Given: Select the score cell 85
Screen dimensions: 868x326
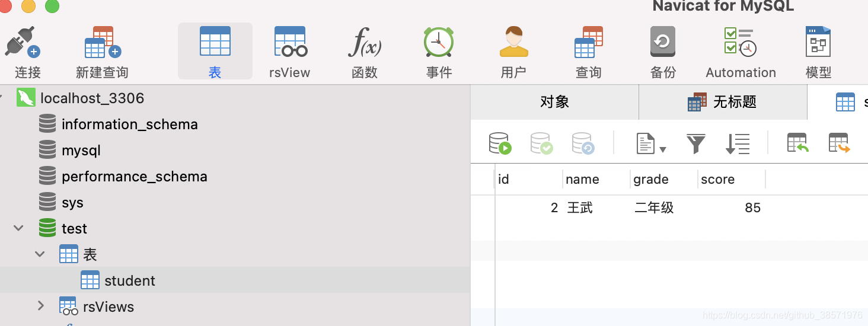Looking at the screenshot, I should point(732,208).
